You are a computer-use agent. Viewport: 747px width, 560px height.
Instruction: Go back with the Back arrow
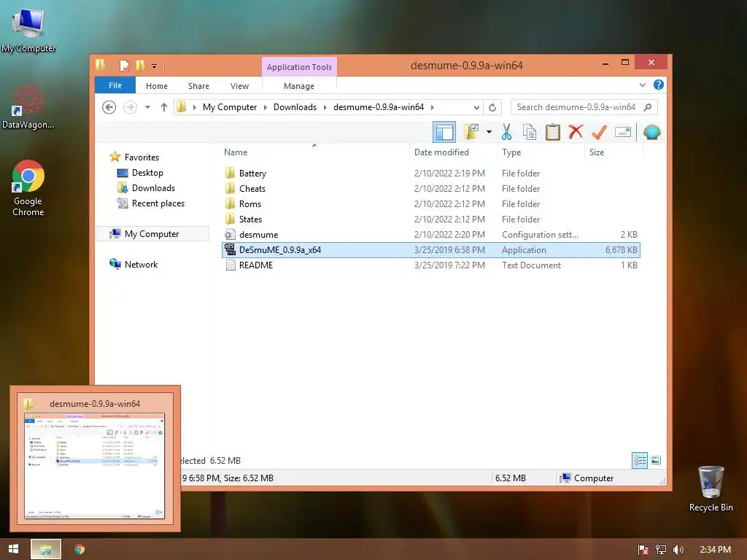pyautogui.click(x=109, y=107)
